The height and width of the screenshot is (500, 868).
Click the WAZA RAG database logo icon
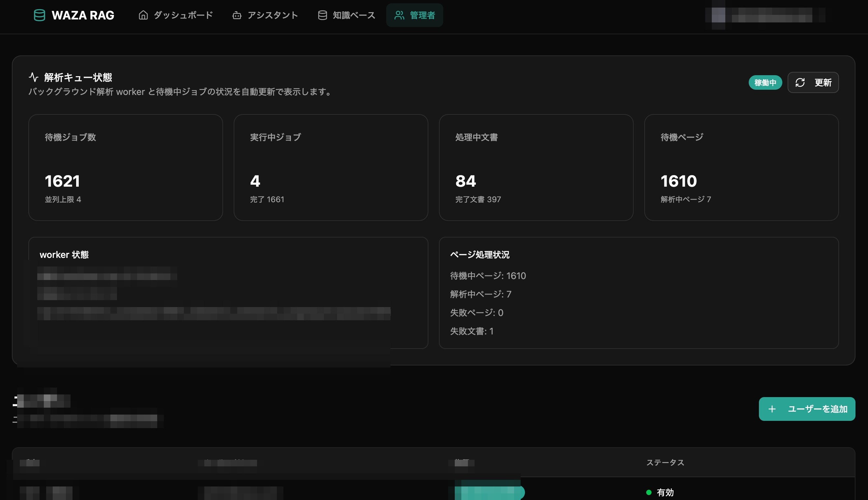40,15
